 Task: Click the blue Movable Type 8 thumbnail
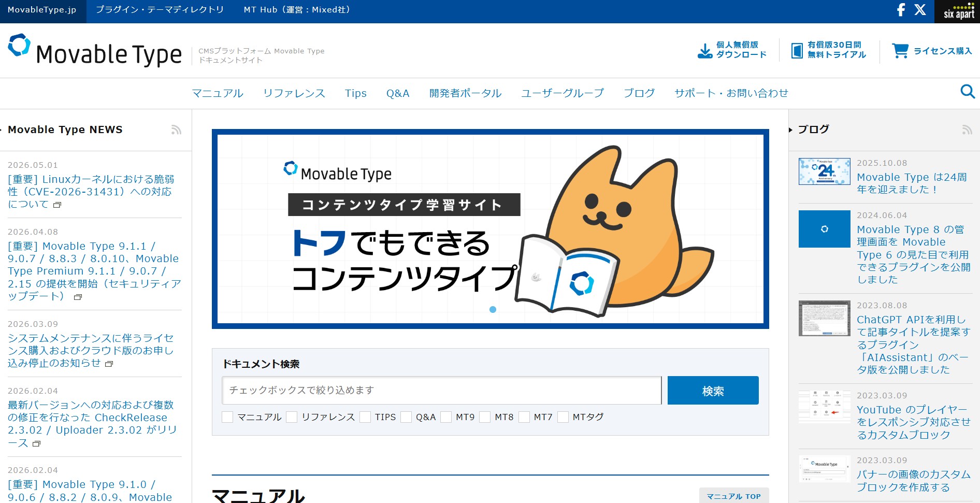(x=825, y=229)
